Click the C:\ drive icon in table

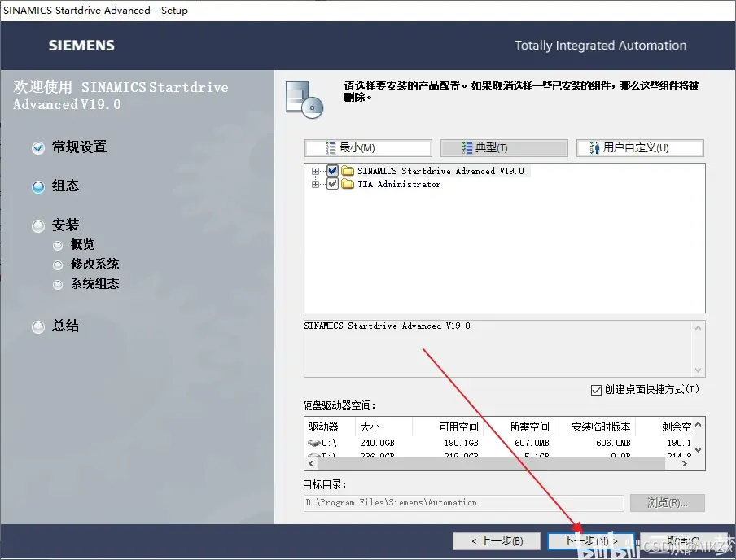click(x=313, y=443)
